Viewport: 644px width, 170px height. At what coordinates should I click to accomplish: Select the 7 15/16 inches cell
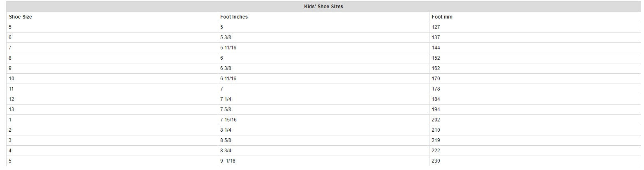(228, 120)
